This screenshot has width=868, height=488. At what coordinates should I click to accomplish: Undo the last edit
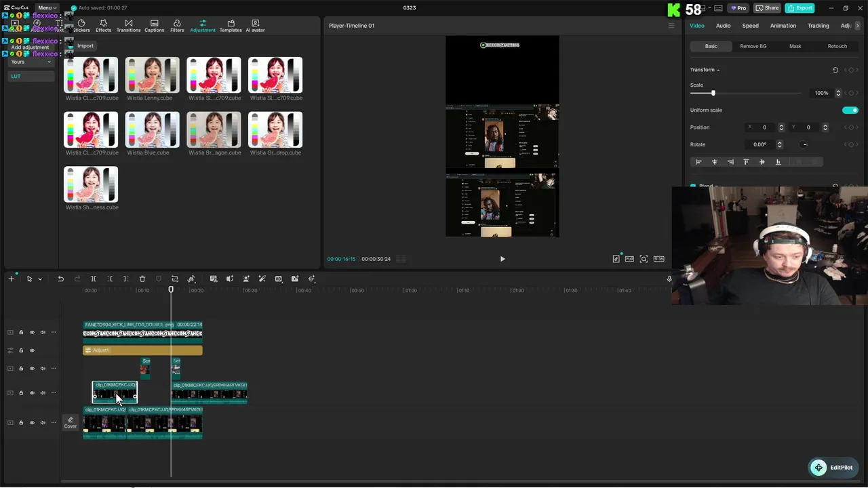(x=61, y=279)
